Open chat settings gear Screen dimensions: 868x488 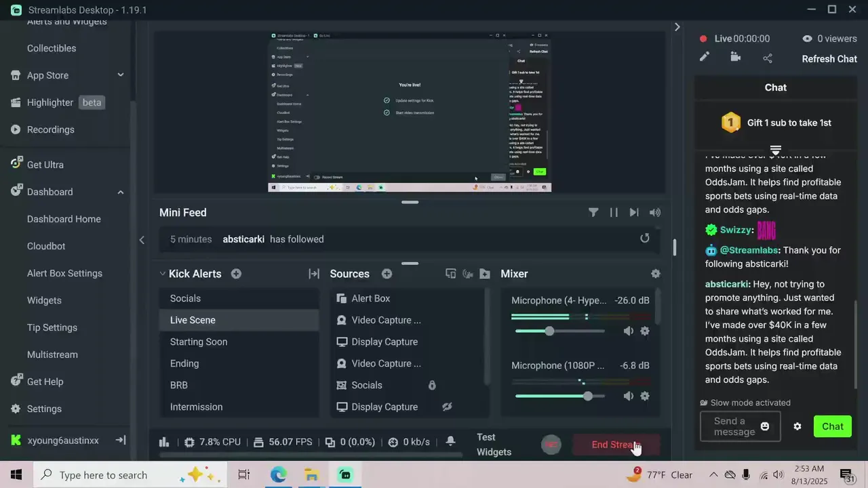[x=797, y=426]
